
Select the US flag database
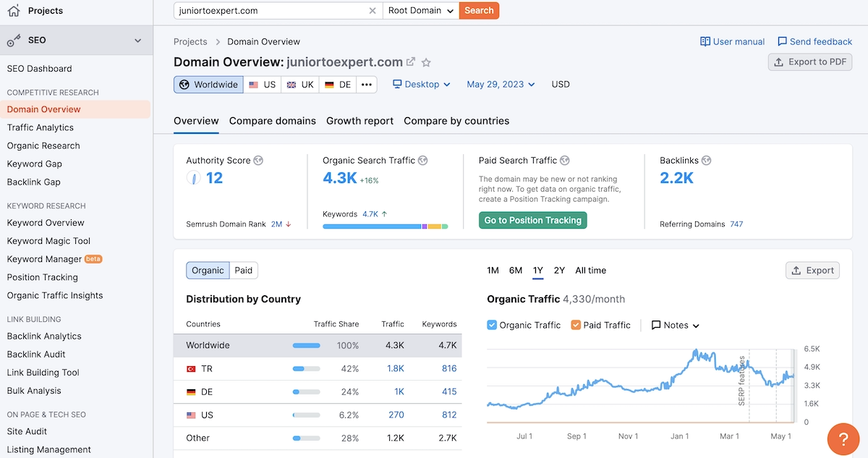[x=261, y=85]
